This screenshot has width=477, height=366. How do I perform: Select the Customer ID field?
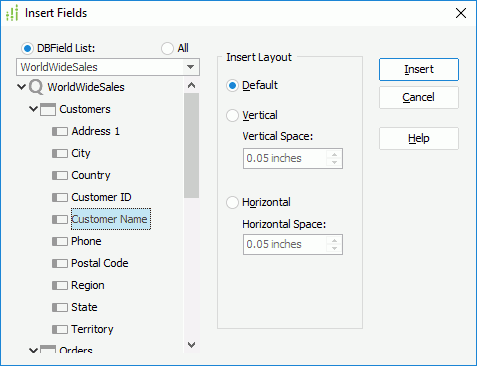[x=101, y=197]
